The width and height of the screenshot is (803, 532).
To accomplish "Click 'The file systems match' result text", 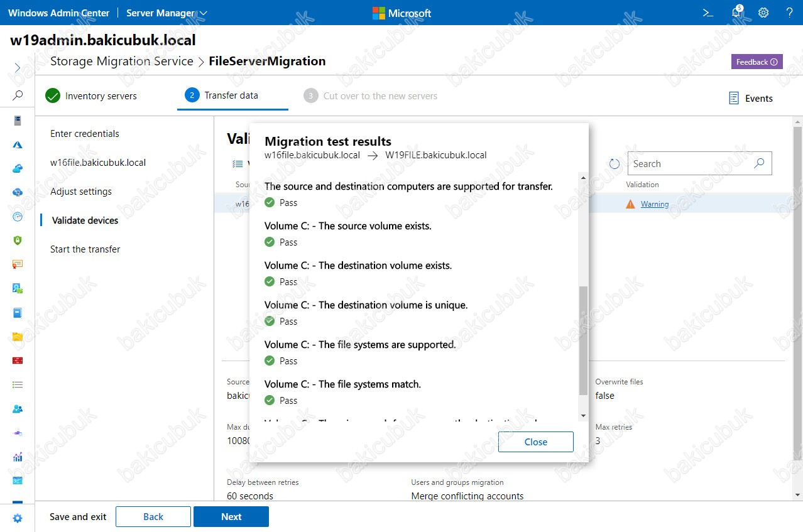I will [342, 384].
